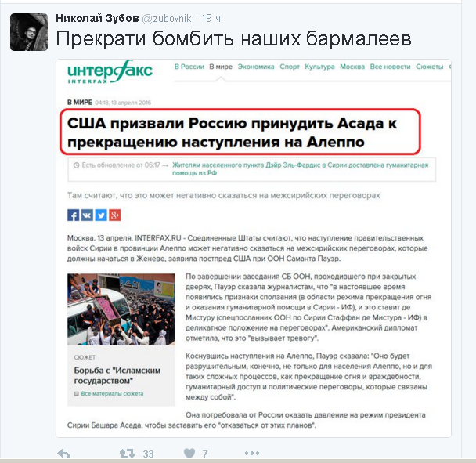Open Николай Зубов's profile avatar

click(x=29, y=32)
